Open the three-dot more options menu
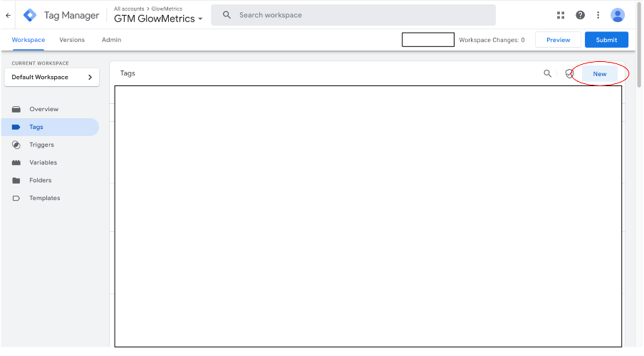The width and height of the screenshot is (644, 356). point(598,15)
